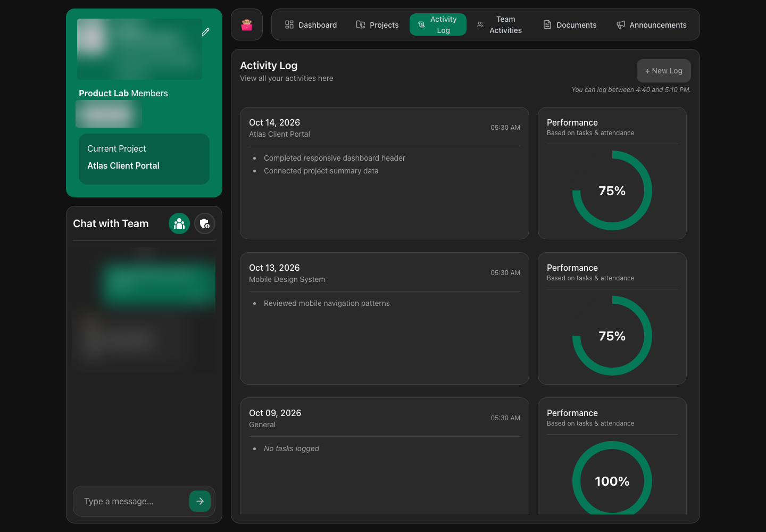
Task: Select the Oct 09, 2026 log date
Action: tap(275, 413)
